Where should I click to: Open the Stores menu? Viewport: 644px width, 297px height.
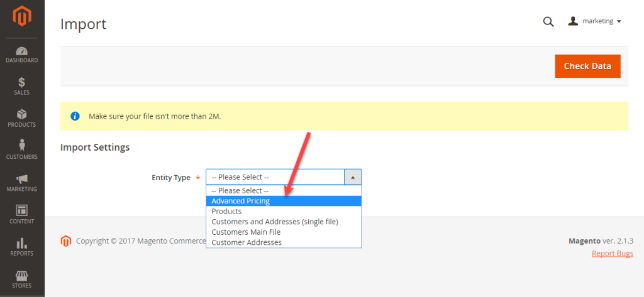coord(22,279)
